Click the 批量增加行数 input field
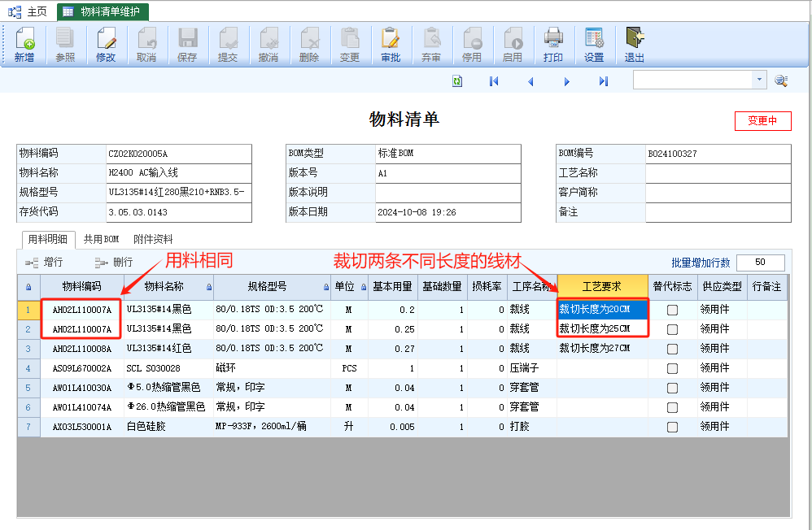Screen dimensions: 812x530 pyautogui.click(x=760, y=263)
